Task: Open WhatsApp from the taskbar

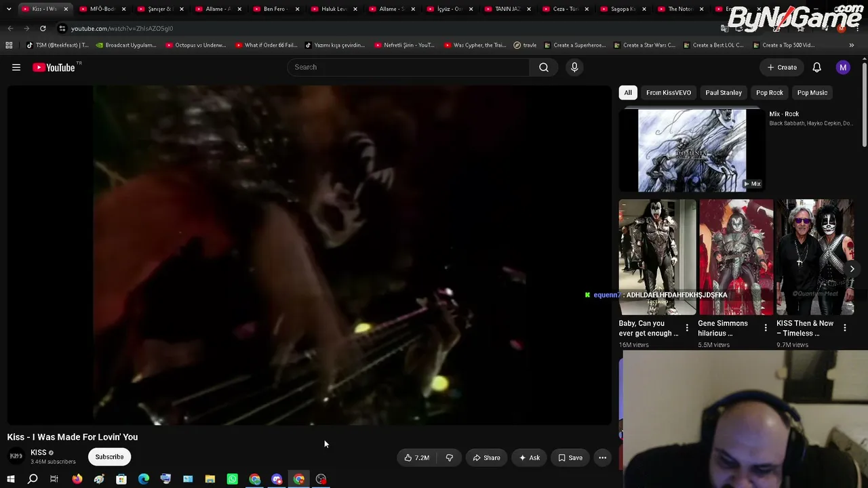Action: (233, 479)
